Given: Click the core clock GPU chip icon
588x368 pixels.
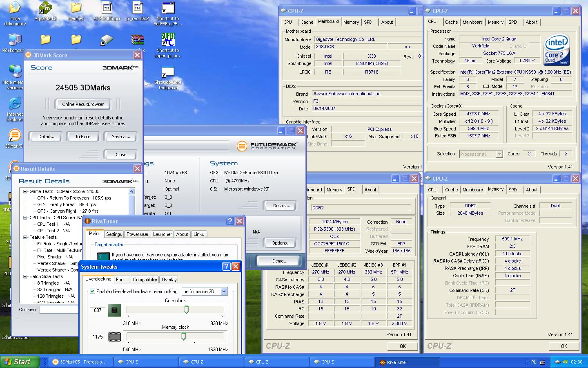Looking at the screenshot, I should [x=115, y=310].
